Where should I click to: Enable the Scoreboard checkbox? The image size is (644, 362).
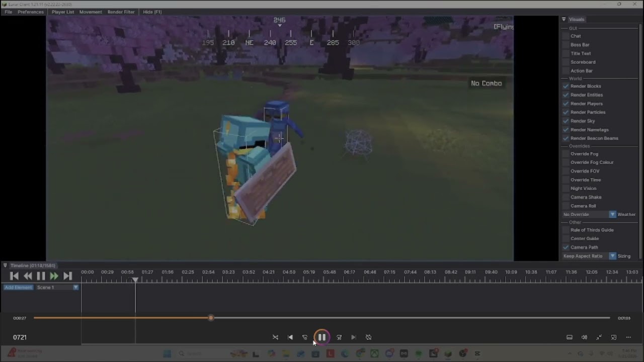click(566, 62)
